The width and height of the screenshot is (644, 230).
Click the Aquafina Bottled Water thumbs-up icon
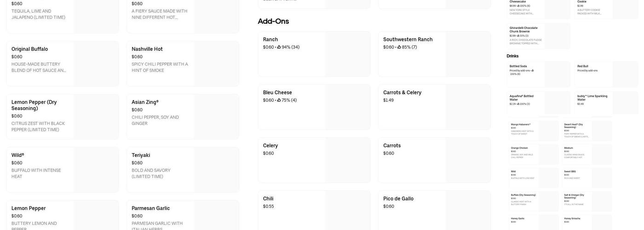pyautogui.click(x=518, y=104)
